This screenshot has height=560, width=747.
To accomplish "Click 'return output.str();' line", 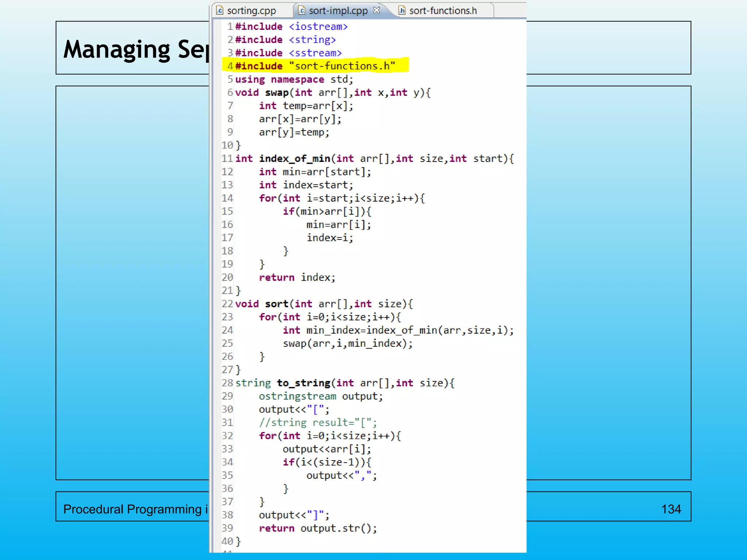I will point(318,528).
